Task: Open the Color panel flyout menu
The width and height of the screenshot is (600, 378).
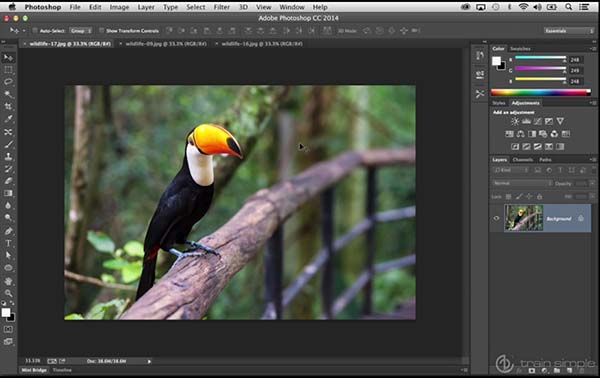Action: [593, 49]
